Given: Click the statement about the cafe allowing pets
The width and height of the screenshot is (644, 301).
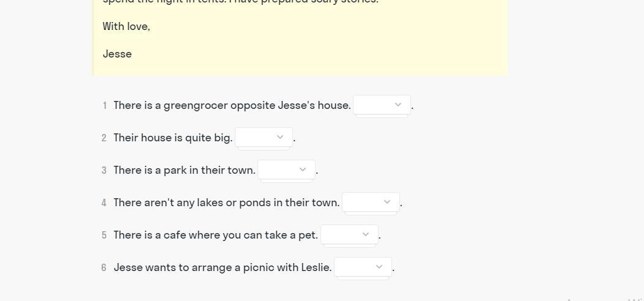Looking at the screenshot, I should click(x=215, y=235).
